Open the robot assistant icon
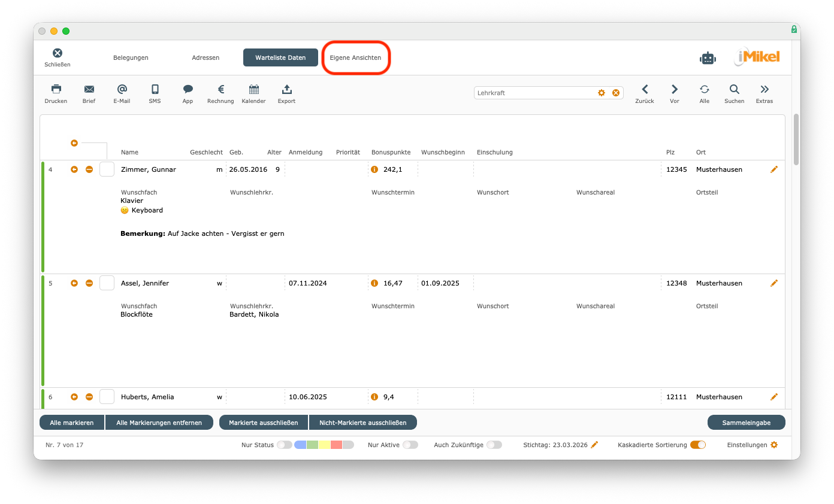The width and height of the screenshot is (834, 504). click(x=708, y=58)
